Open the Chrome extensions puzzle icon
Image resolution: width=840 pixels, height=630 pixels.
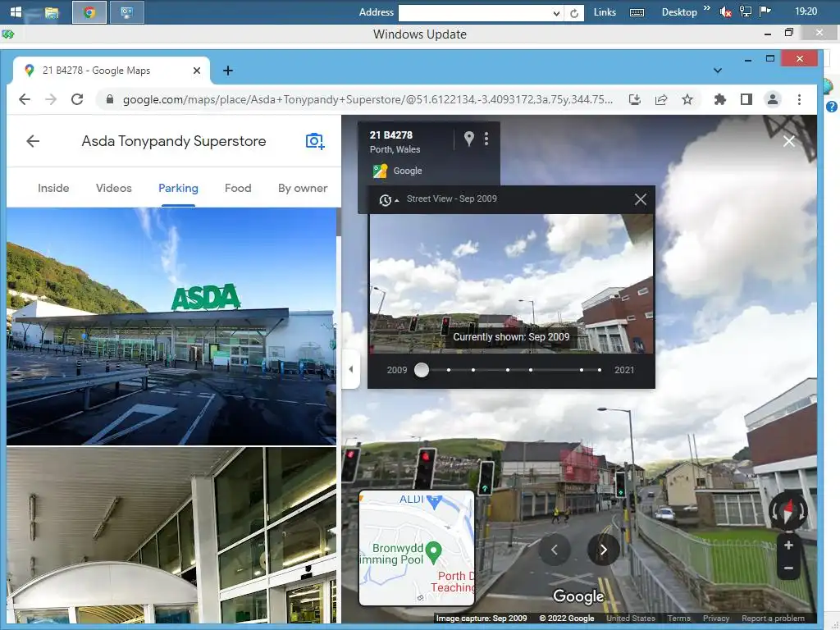[720, 99]
